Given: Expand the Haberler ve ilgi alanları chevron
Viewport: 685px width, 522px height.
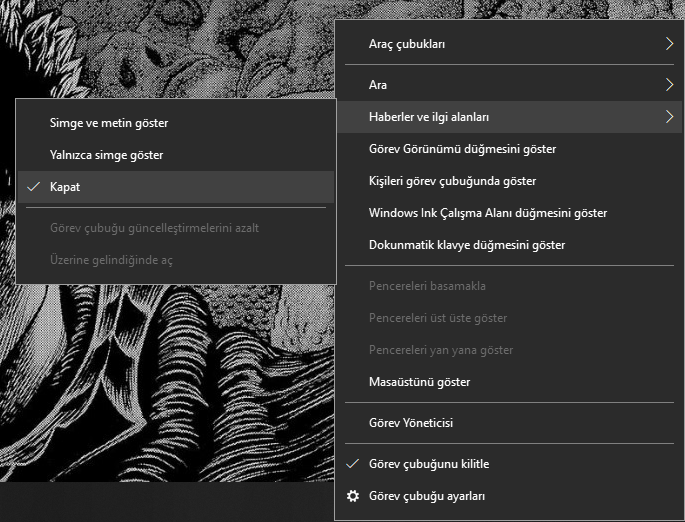Looking at the screenshot, I should pos(669,117).
